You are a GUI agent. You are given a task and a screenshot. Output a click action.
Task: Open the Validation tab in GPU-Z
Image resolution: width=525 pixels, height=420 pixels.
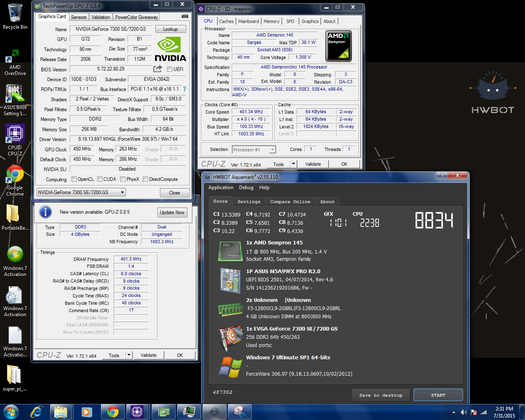click(x=100, y=17)
